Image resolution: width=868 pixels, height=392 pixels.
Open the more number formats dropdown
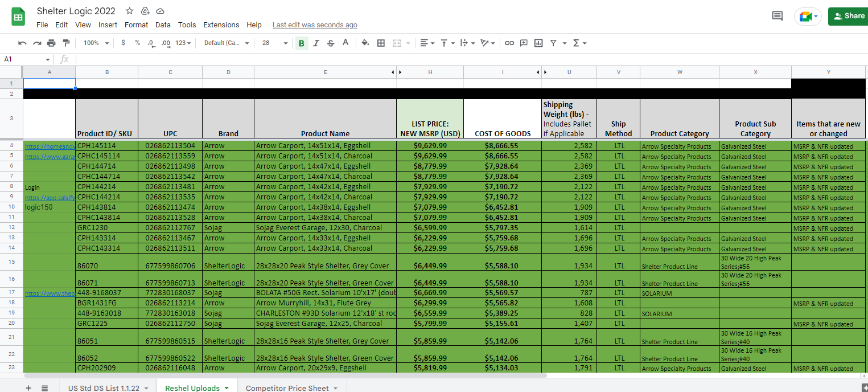(183, 43)
